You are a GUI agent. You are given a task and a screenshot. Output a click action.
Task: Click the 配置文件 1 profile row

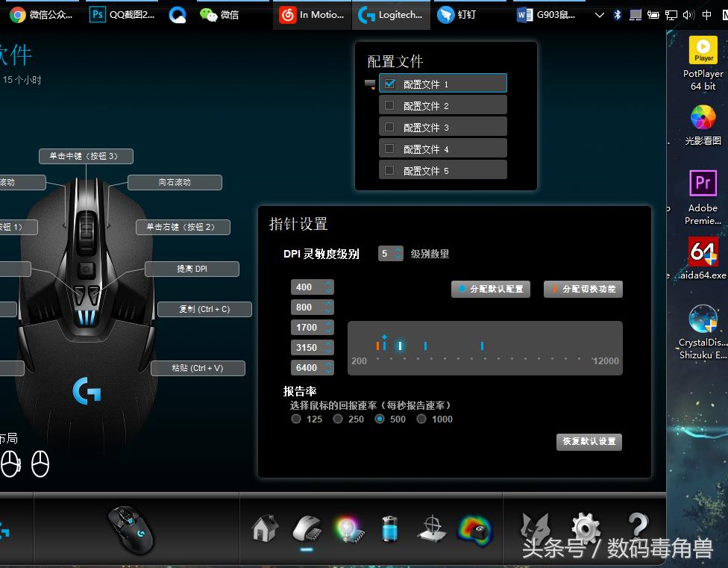pyautogui.click(x=443, y=84)
